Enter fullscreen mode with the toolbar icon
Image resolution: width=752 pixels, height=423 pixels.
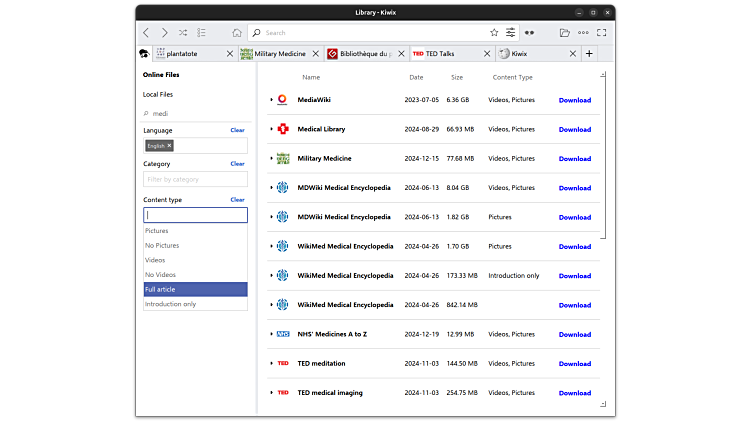(601, 32)
